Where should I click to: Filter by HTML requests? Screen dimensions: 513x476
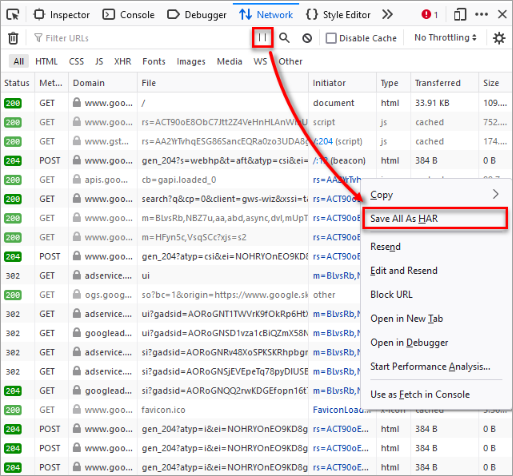pos(46,61)
